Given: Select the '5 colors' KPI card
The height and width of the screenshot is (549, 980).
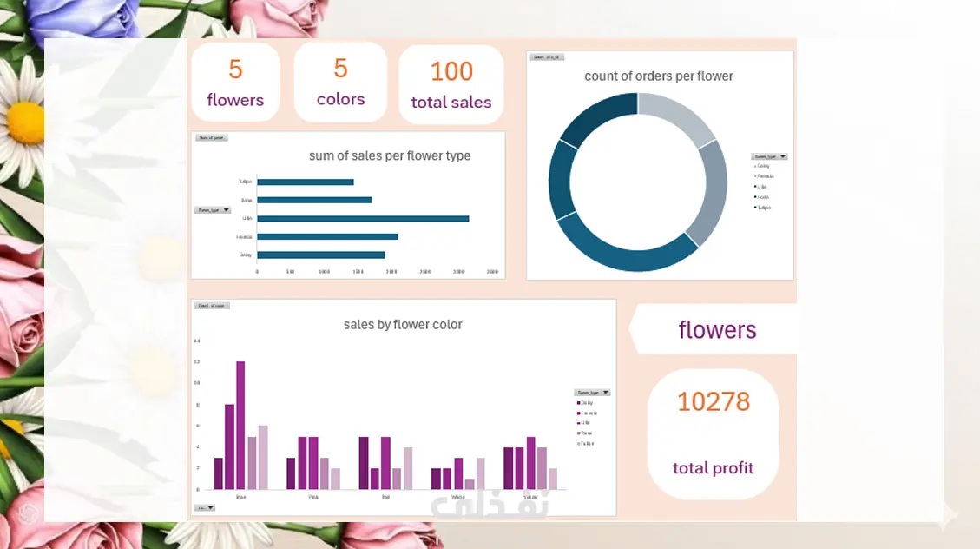Looking at the screenshot, I should (x=340, y=83).
